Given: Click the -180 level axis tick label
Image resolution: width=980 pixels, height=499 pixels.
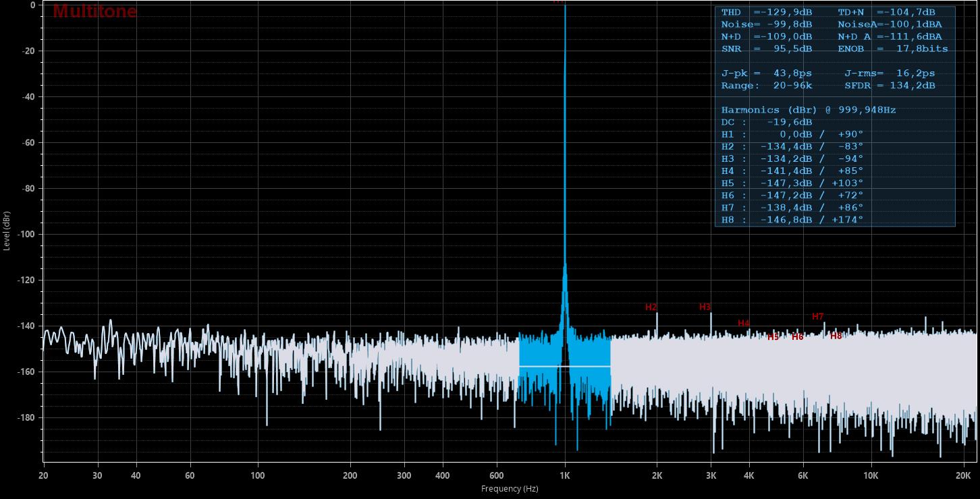Looking at the screenshot, I should (x=26, y=417).
